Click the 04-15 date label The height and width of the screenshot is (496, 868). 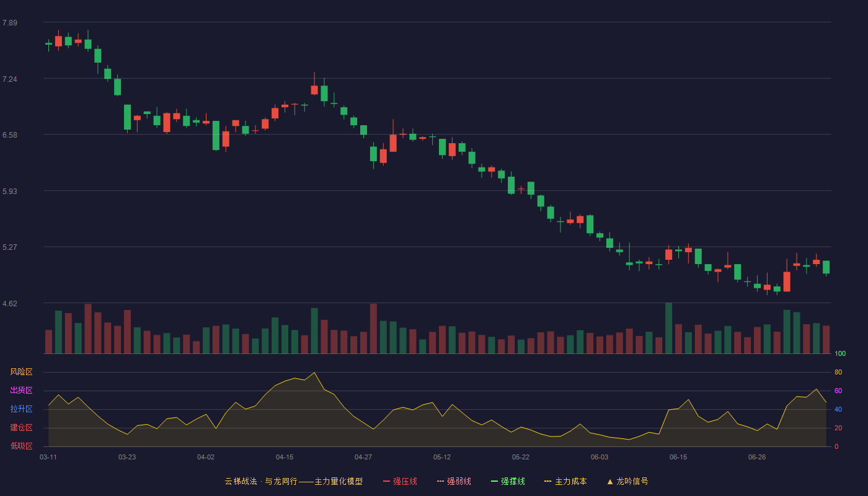[285, 457]
